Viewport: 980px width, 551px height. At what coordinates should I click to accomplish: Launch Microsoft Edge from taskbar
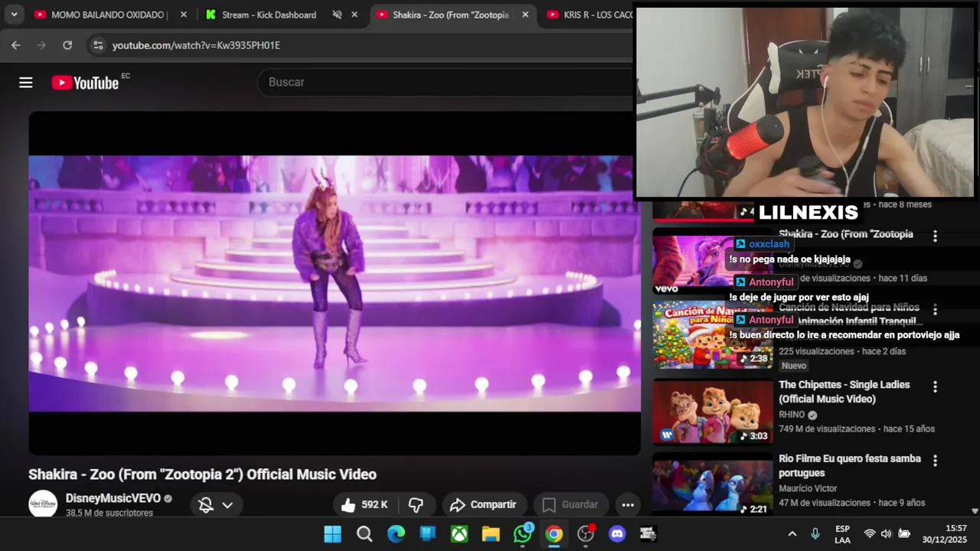click(x=396, y=534)
